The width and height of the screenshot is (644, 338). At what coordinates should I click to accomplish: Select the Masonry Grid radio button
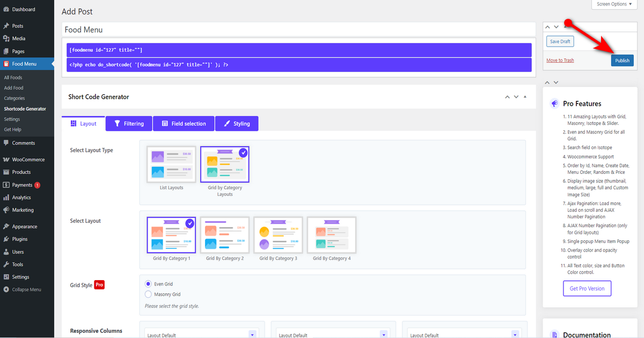pos(149,295)
